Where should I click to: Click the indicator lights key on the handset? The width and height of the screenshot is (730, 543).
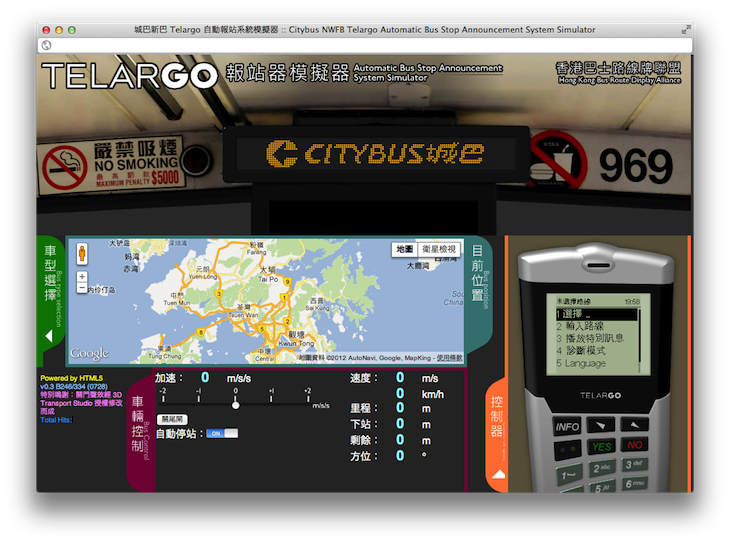568,449
